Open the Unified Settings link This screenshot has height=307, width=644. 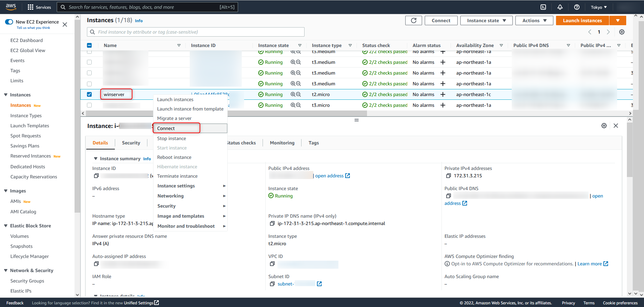pos(141,303)
